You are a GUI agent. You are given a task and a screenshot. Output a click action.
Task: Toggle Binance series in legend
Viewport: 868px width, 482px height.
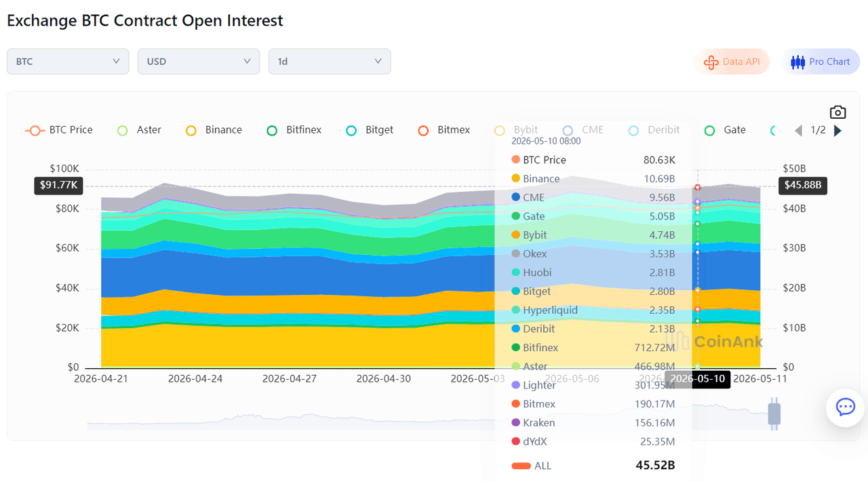(214, 130)
